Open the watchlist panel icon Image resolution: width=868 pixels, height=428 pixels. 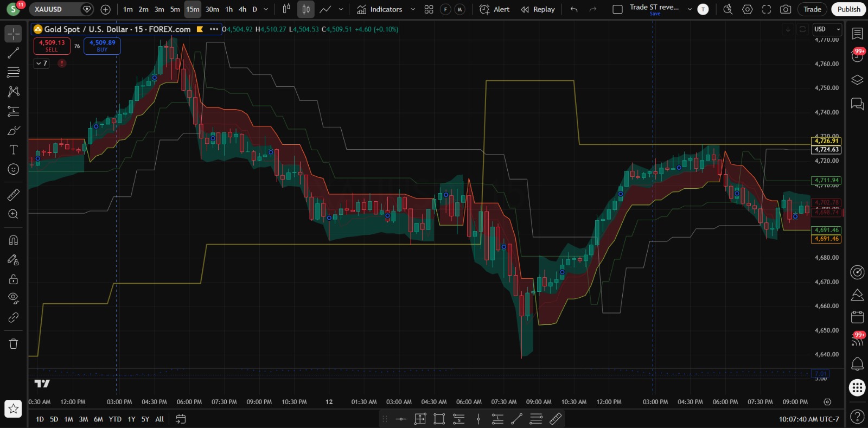click(x=857, y=34)
